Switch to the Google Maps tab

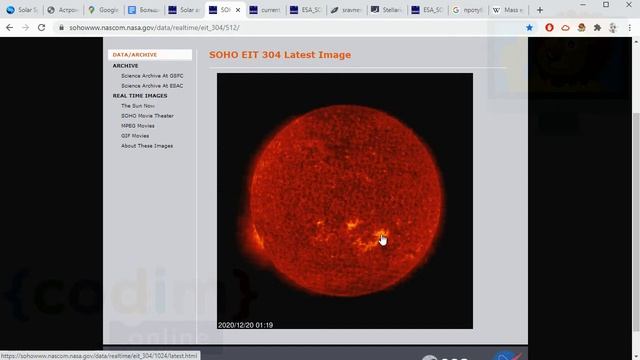click(x=103, y=10)
